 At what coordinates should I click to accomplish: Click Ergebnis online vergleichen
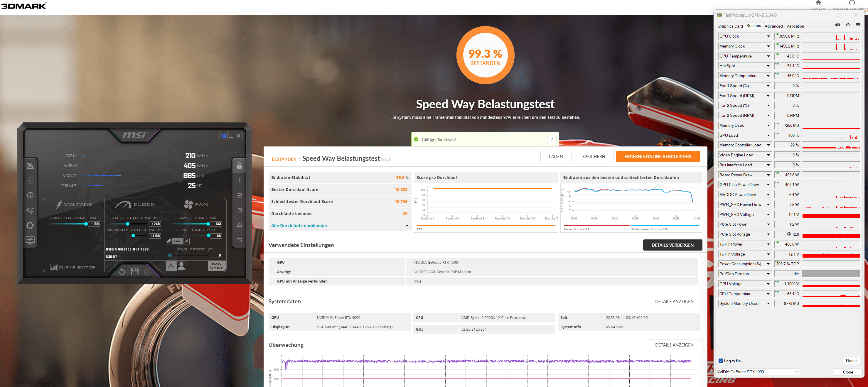pos(658,157)
